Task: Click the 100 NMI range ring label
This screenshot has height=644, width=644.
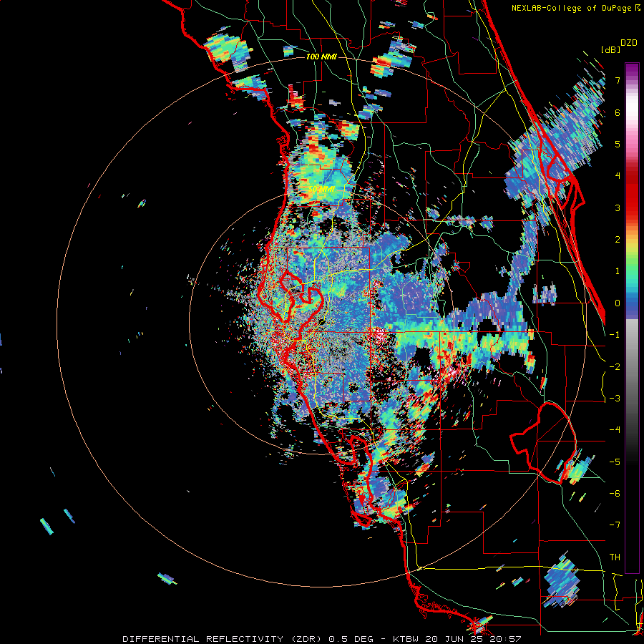Action: click(x=321, y=57)
